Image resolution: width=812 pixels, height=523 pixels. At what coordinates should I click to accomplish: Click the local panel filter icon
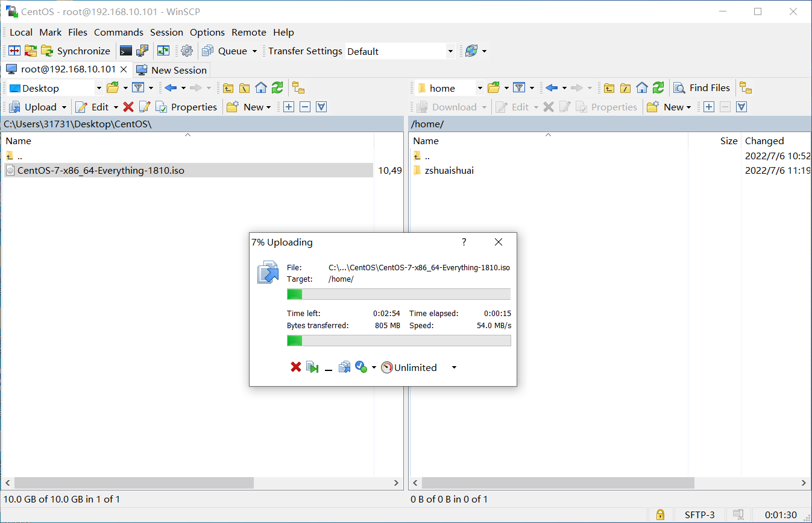pyautogui.click(x=139, y=88)
